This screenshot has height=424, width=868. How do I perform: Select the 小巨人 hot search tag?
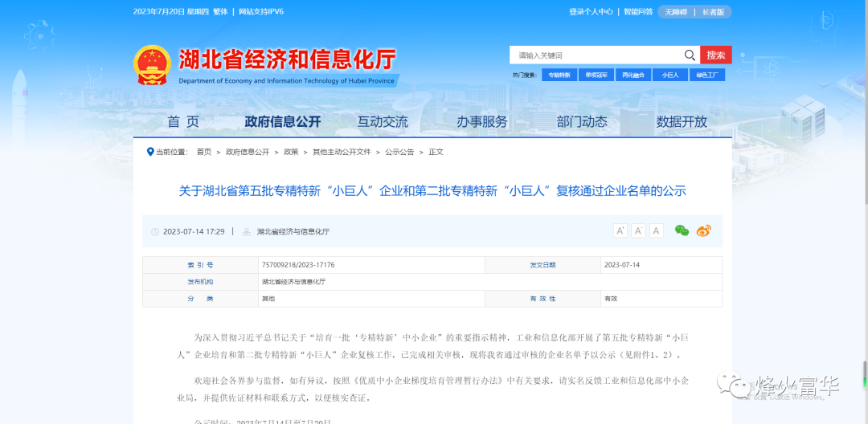click(670, 75)
